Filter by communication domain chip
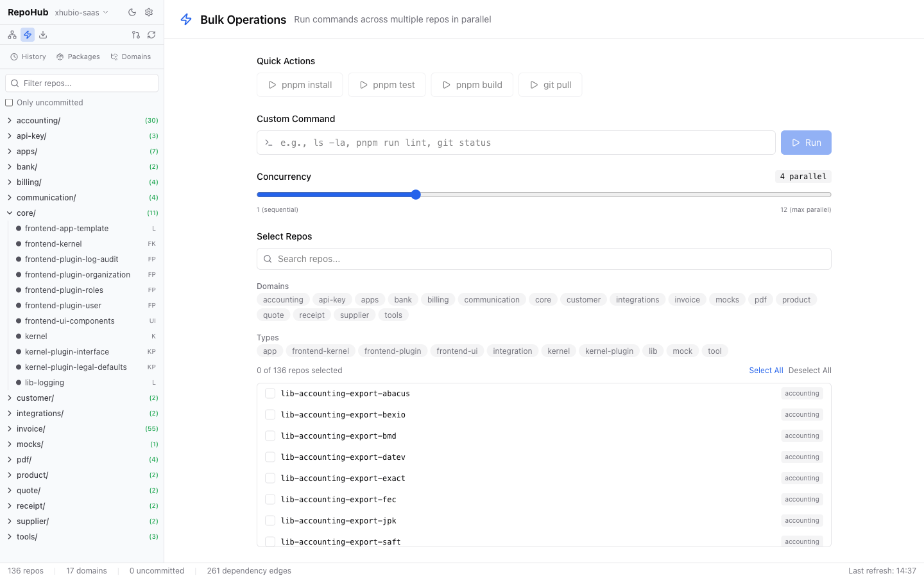 (x=492, y=300)
